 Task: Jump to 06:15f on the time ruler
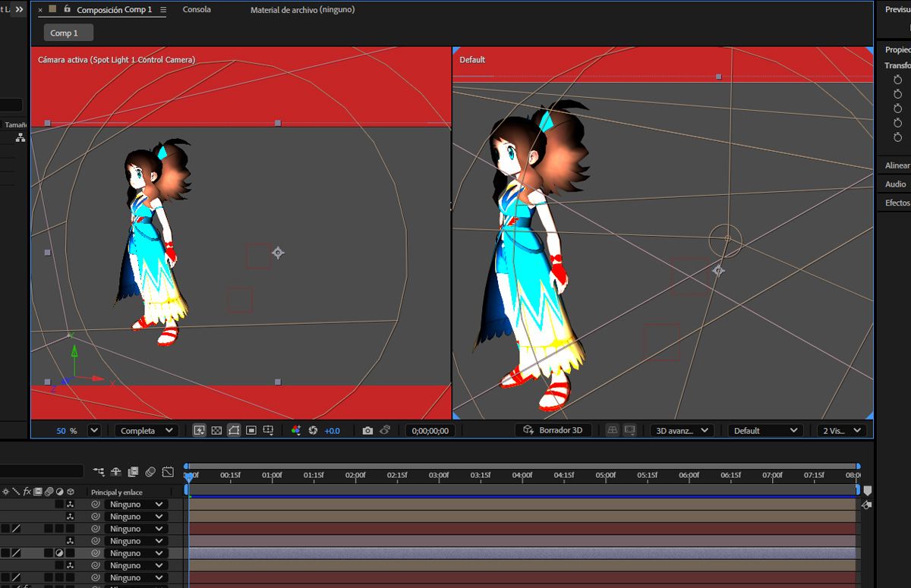731,475
